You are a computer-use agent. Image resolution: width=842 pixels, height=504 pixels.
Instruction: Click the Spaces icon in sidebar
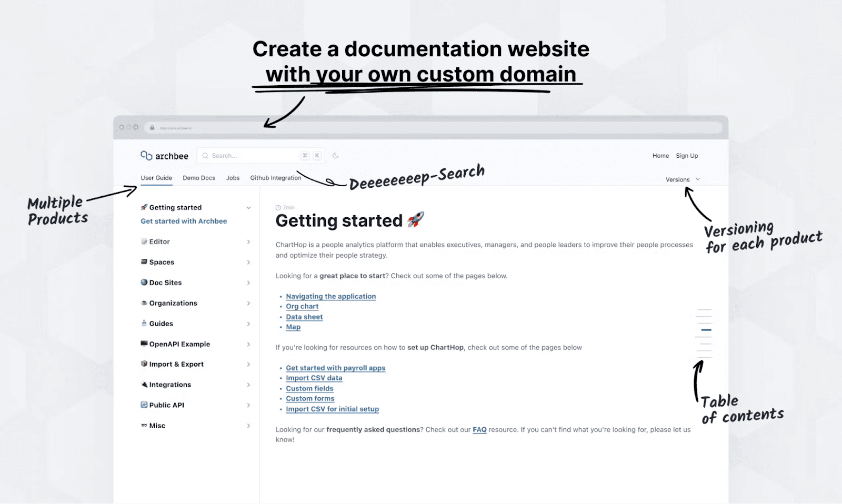click(144, 262)
